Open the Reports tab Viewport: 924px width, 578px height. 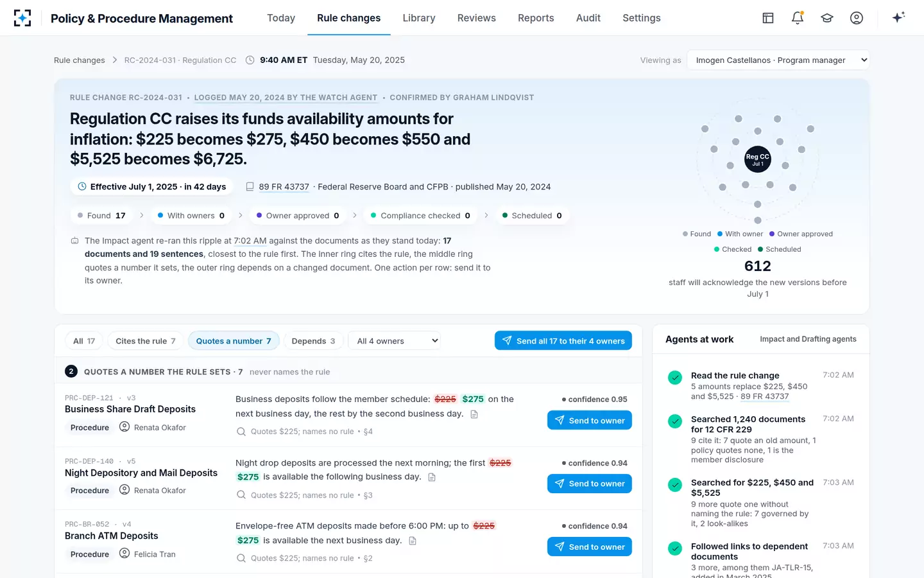click(536, 18)
